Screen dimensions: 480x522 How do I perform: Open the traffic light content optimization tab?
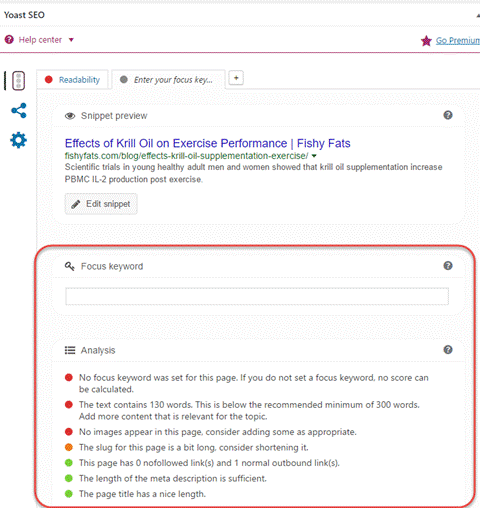click(x=18, y=80)
